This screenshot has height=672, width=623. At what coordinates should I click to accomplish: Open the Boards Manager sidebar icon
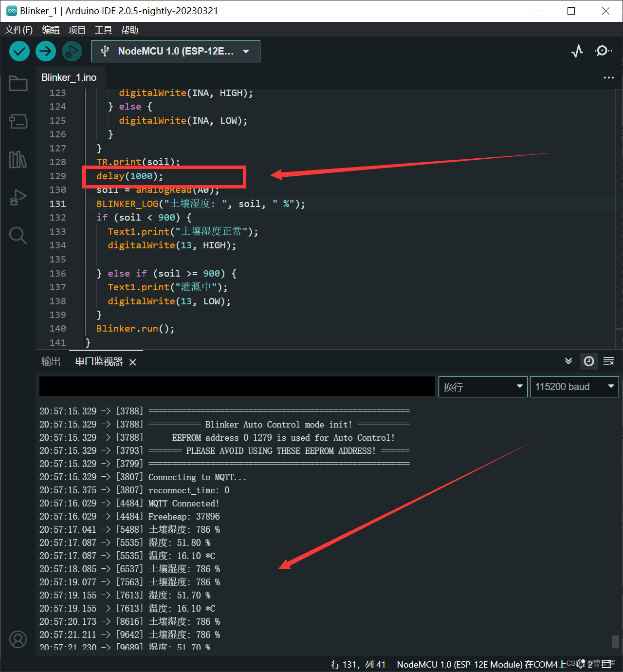click(18, 121)
